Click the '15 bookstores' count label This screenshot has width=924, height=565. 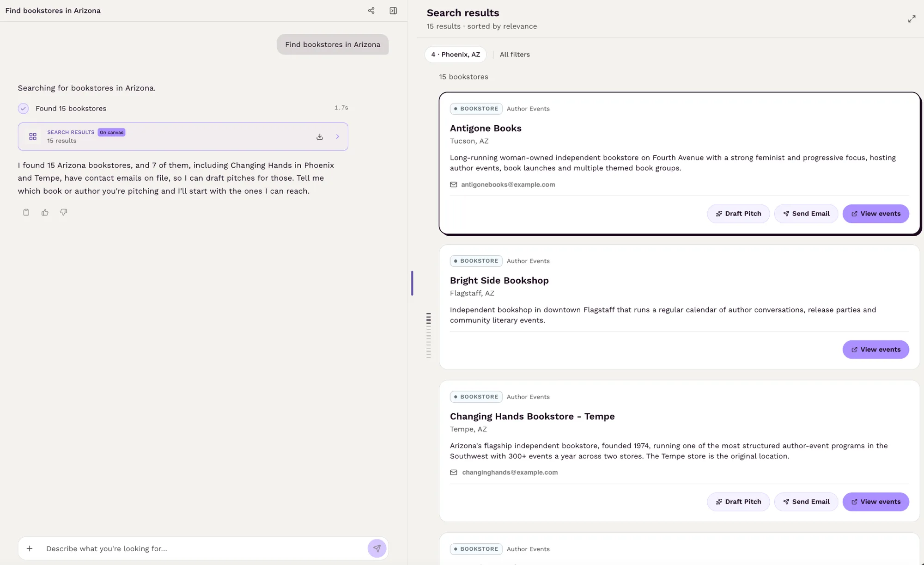click(x=463, y=77)
